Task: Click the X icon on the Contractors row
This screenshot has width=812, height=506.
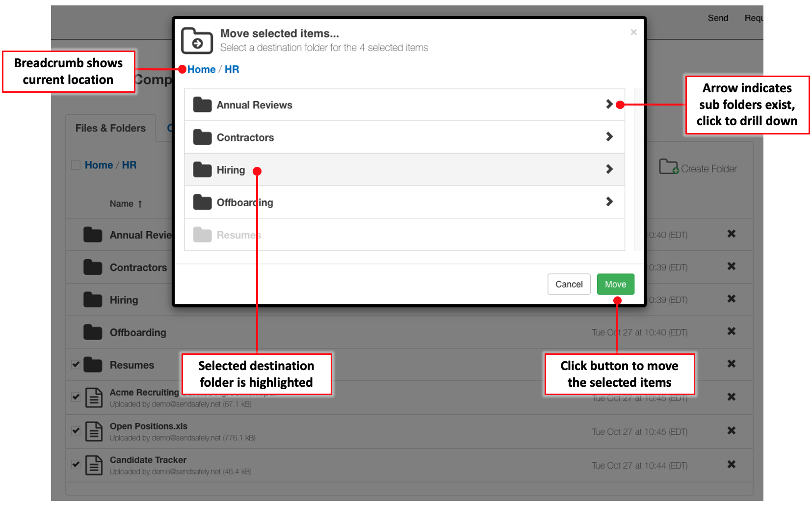Action: [x=731, y=266]
